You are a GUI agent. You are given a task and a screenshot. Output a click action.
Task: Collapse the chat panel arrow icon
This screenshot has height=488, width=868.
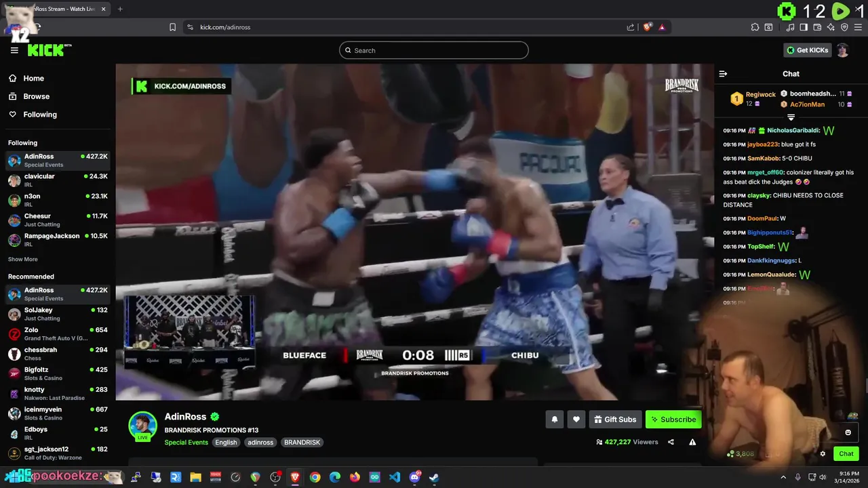tap(723, 74)
